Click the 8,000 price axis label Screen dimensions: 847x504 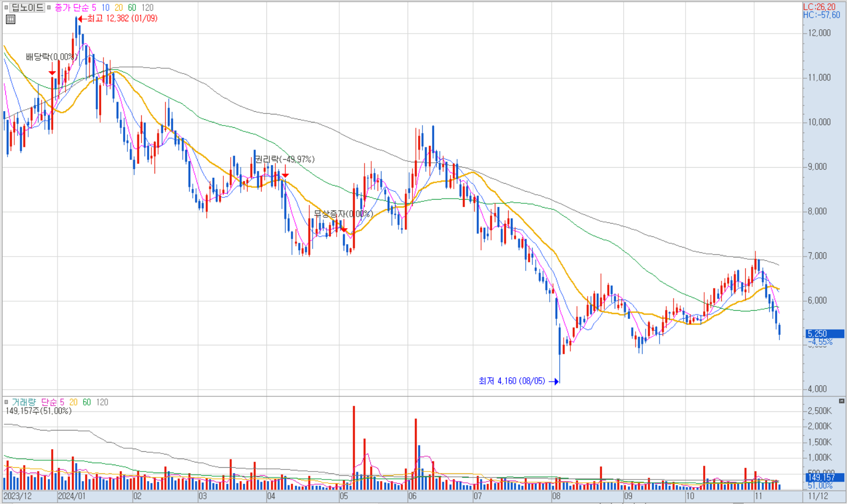(818, 212)
